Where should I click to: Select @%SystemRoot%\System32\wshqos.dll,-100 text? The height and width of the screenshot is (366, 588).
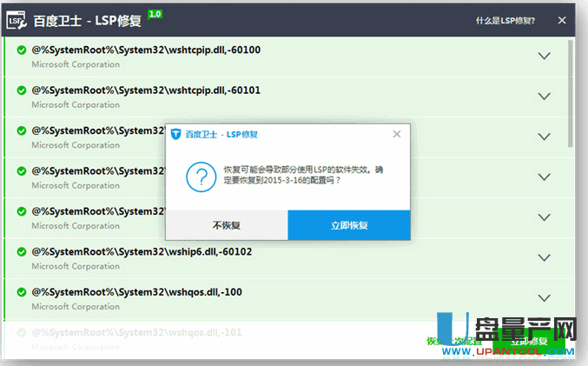coord(137,292)
